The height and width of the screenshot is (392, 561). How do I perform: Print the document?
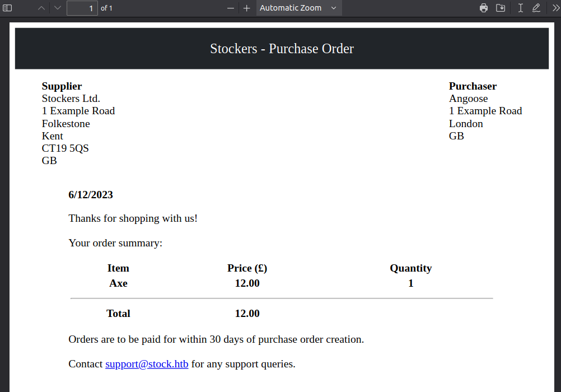(x=484, y=8)
